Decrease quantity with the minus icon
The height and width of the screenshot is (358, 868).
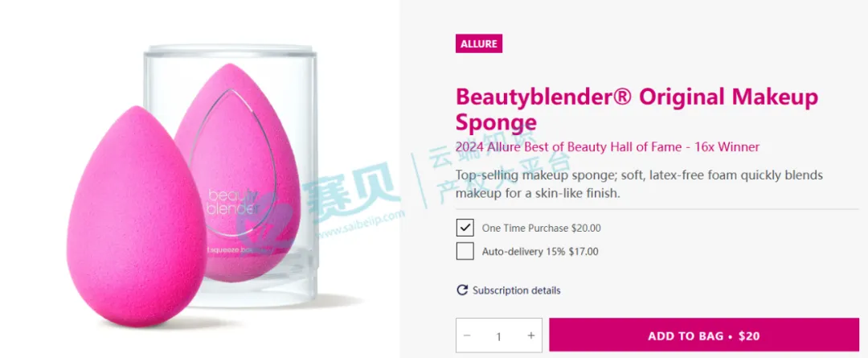coord(467,335)
